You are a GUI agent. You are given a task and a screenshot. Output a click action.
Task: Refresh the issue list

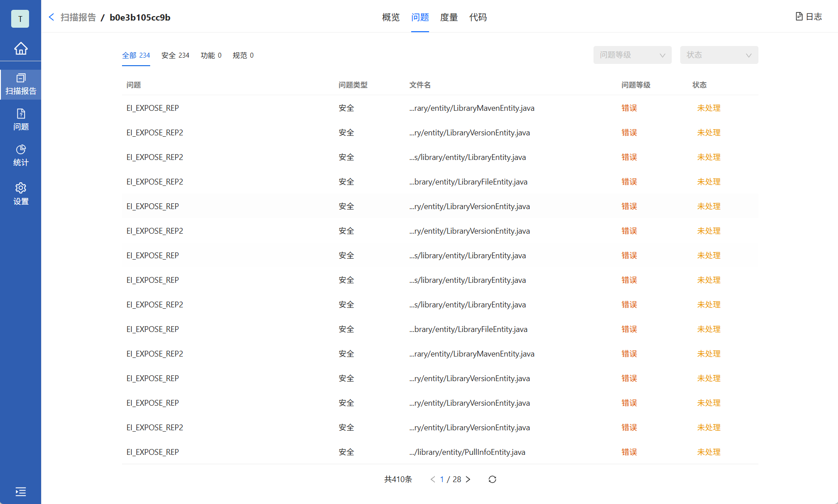[x=493, y=479]
